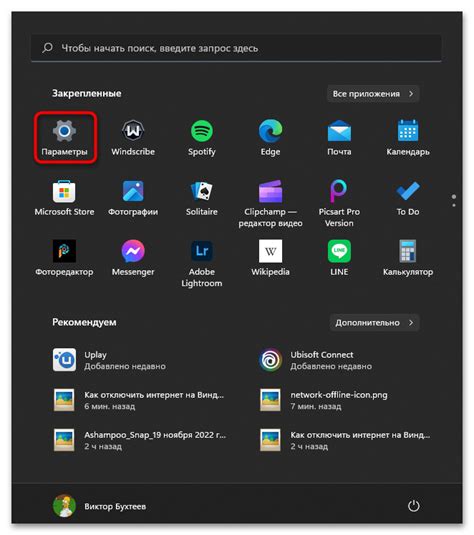
Task: Open the Фоторедактор app
Action: pos(64,259)
